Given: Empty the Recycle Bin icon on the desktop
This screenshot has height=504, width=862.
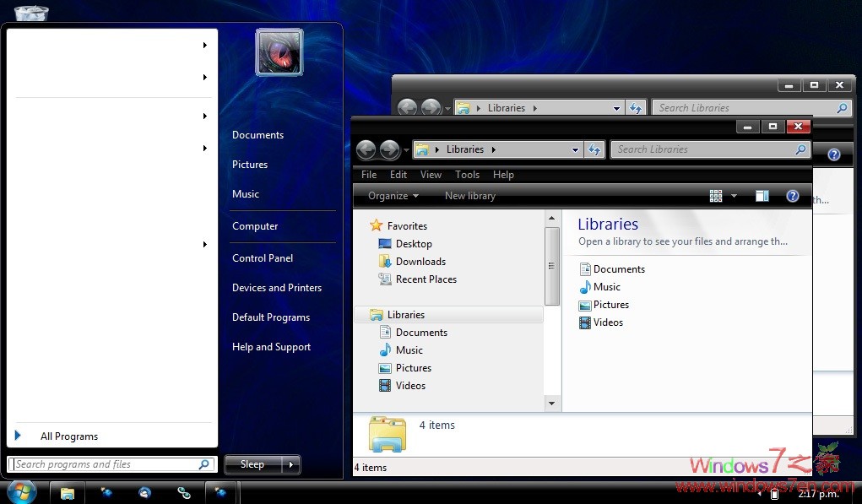Looking at the screenshot, I should point(30,12).
